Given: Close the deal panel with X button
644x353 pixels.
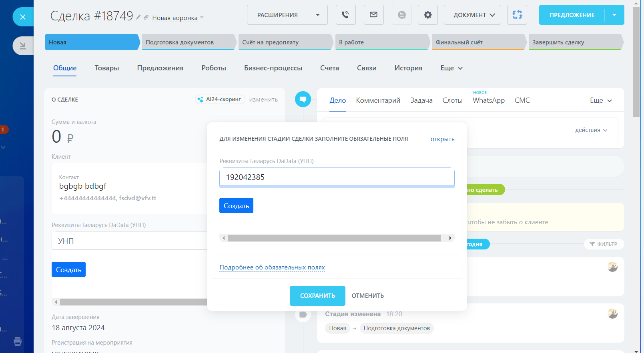Looking at the screenshot, I should coord(23,17).
